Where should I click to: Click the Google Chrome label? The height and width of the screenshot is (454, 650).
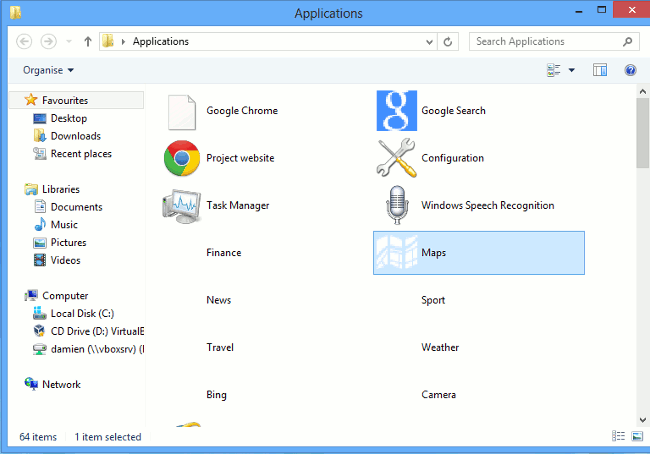pos(242,111)
